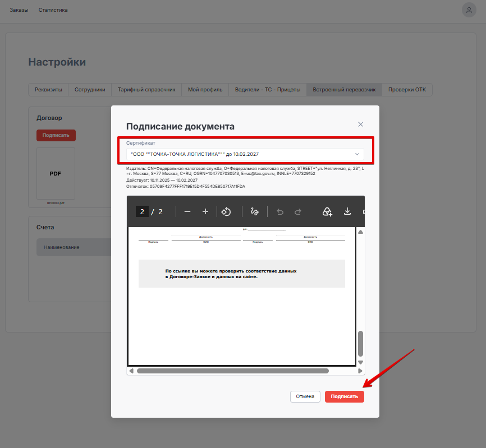
Task: Redo the PDF annotation
Action: tap(298, 212)
